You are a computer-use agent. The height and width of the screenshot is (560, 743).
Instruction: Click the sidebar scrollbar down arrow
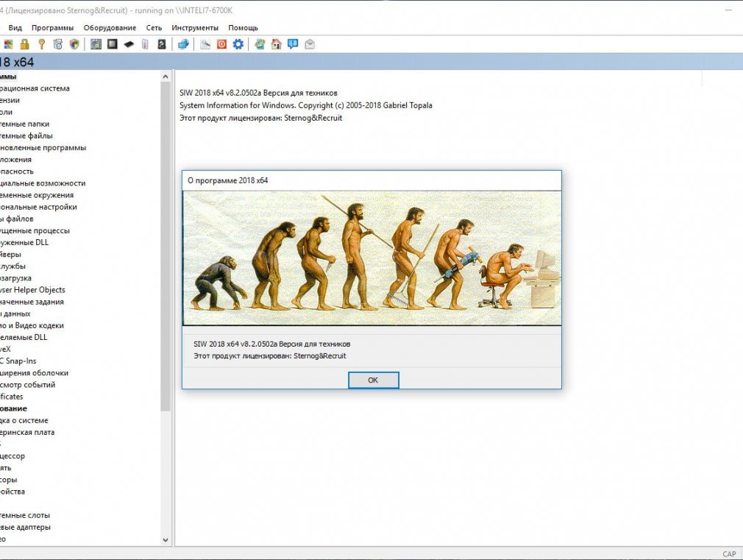tap(166, 539)
